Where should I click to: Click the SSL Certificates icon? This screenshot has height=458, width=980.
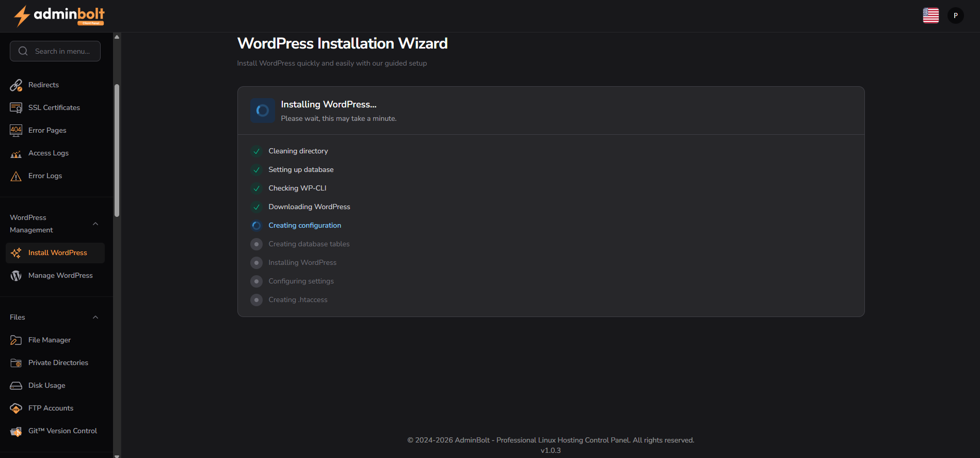(x=16, y=108)
